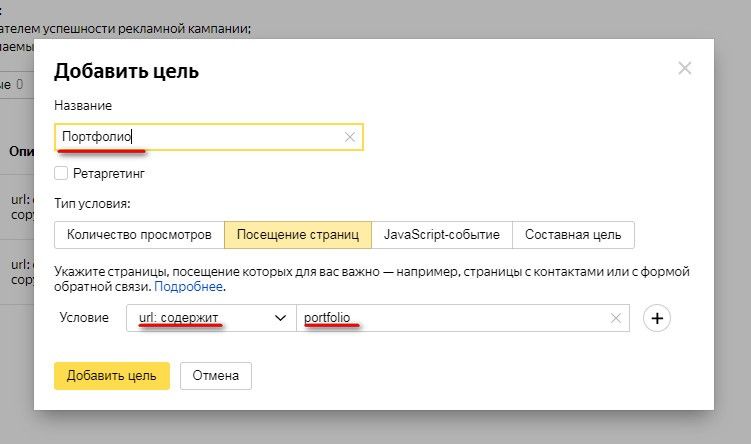Choose the JavaScript-событие condition type
Screen dimensions: 751x444
pyautogui.click(x=442, y=235)
